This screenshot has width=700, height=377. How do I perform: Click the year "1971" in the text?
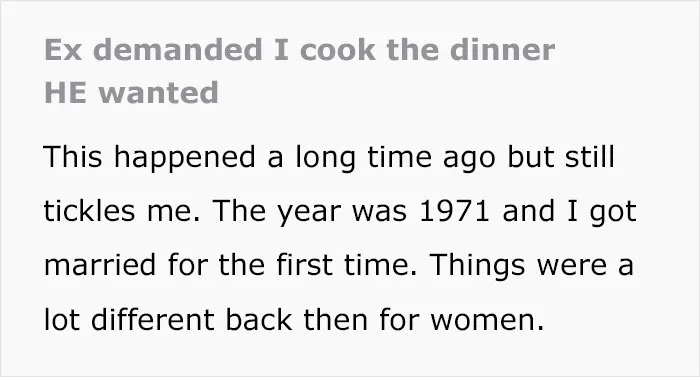(454, 211)
